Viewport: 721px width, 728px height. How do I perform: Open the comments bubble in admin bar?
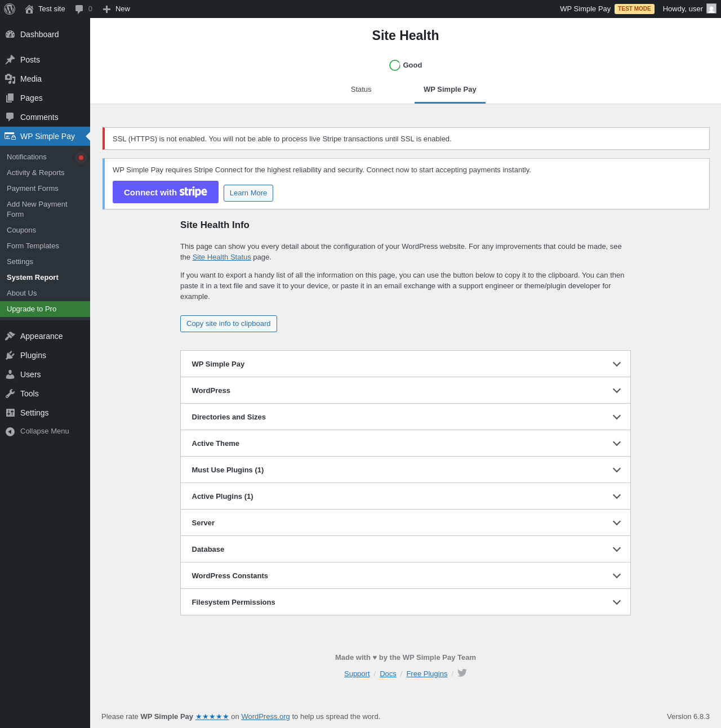point(79,9)
